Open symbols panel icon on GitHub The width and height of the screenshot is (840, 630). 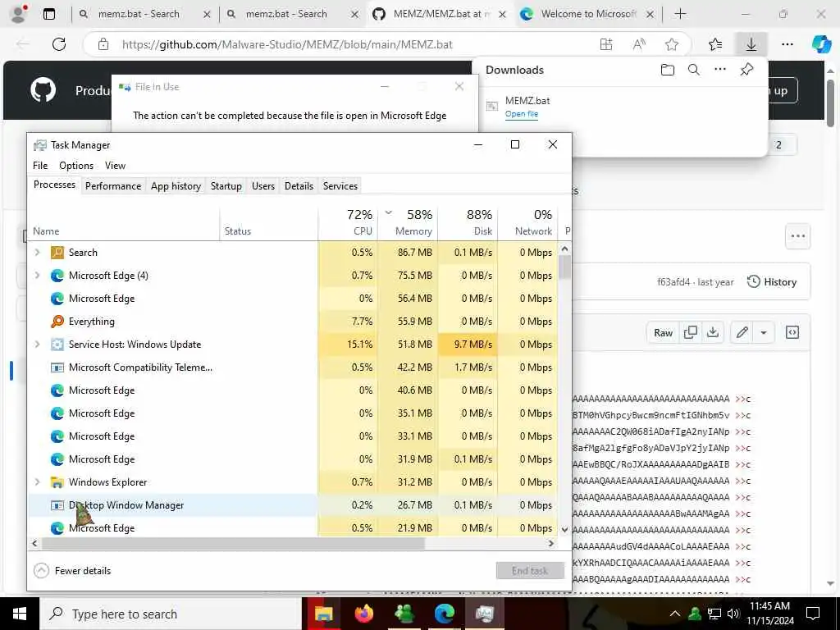tap(792, 333)
